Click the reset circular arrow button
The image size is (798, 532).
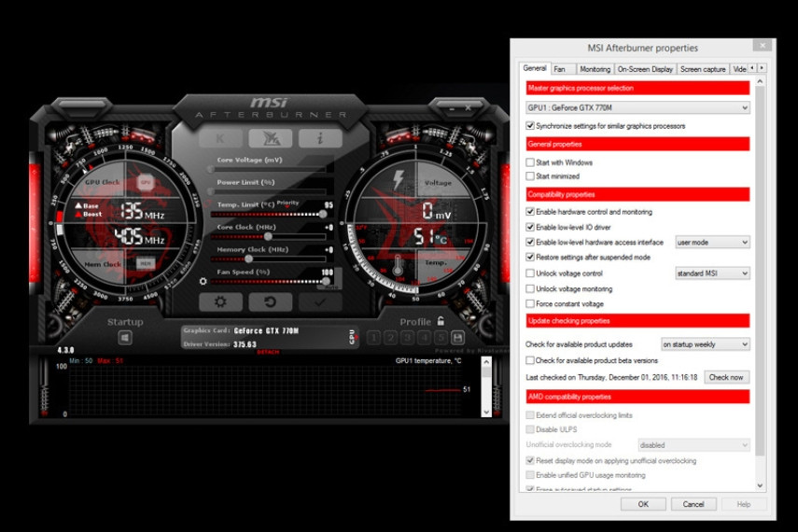tap(270, 301)
